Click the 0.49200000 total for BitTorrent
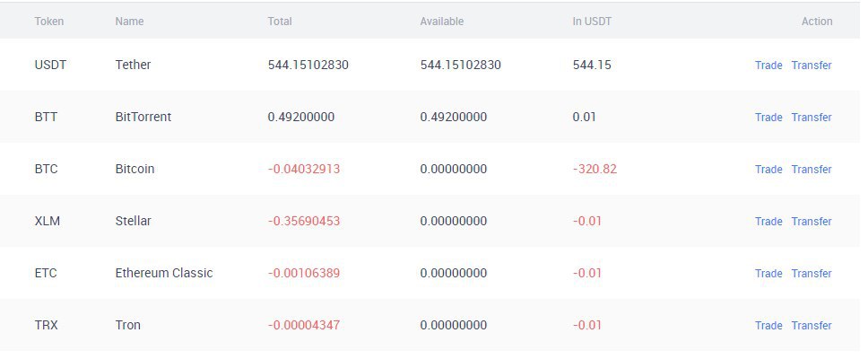868x359 pixels. (301, 117)
